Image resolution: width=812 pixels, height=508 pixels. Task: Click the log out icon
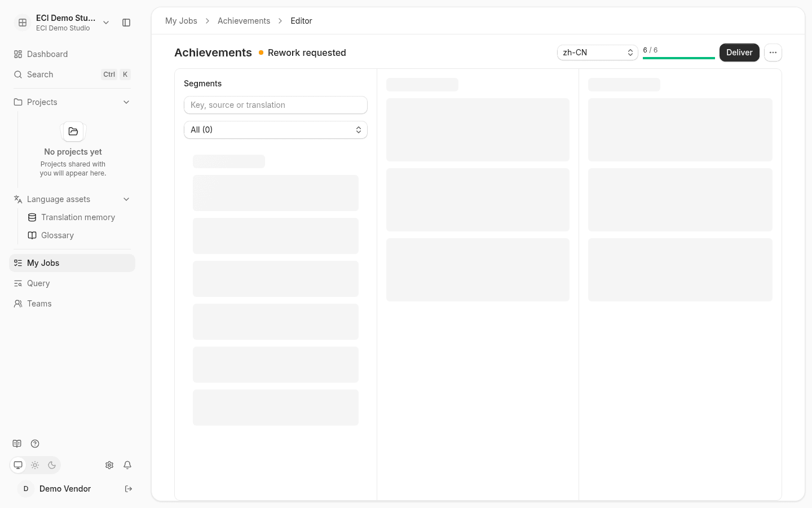click(129, 489)
